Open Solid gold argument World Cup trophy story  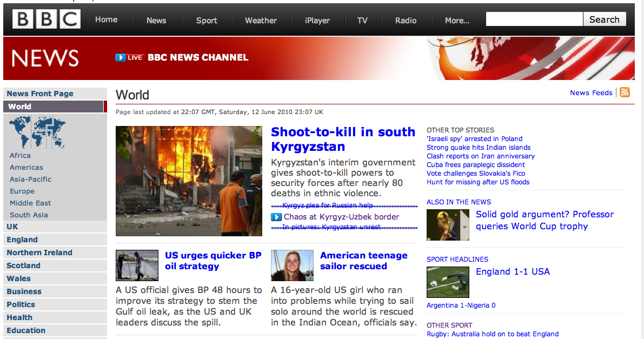pyautogui.click(x=545, y=220)
